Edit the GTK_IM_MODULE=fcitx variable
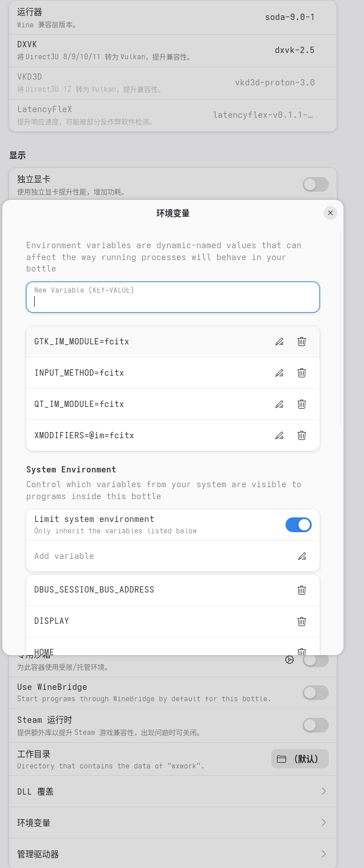The width and height of the screenshot is (364, 868). click(279, 342)
